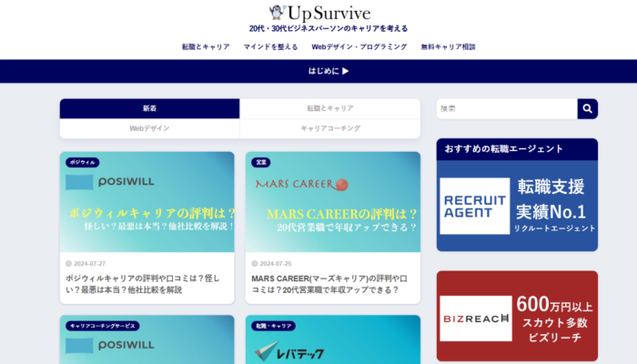Image resolution: width=637 pixels, height=364 pixels.
Task: Click the ポジウィル category badge
Action: coord(83,162)
